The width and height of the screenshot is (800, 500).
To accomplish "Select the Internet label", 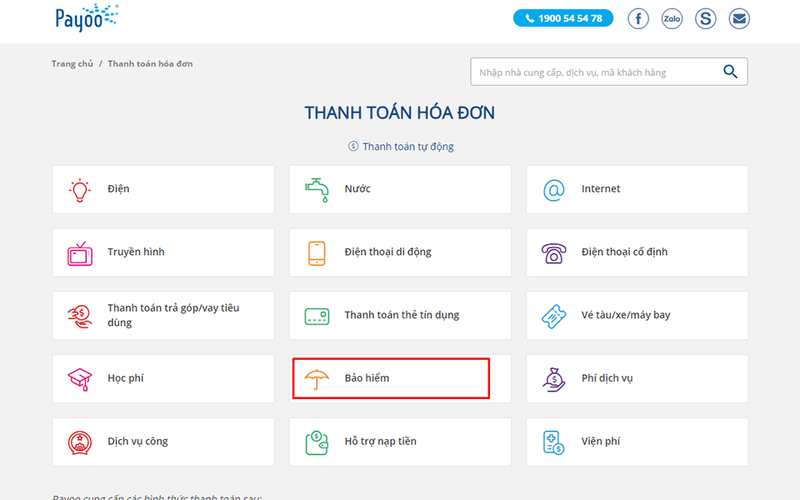I will click(x=601, y=189).
